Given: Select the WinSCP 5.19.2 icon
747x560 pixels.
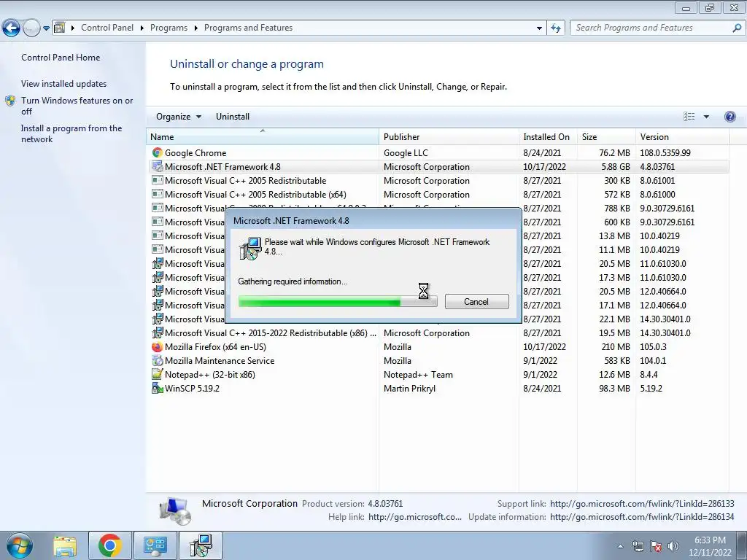Looking at the screenshot, I should [157, 388].
